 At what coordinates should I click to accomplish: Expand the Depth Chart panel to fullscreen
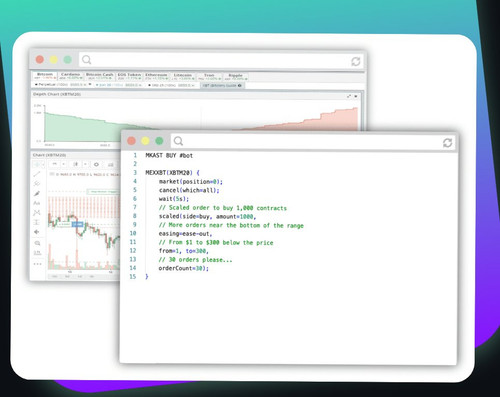click(x=349, y=96)
